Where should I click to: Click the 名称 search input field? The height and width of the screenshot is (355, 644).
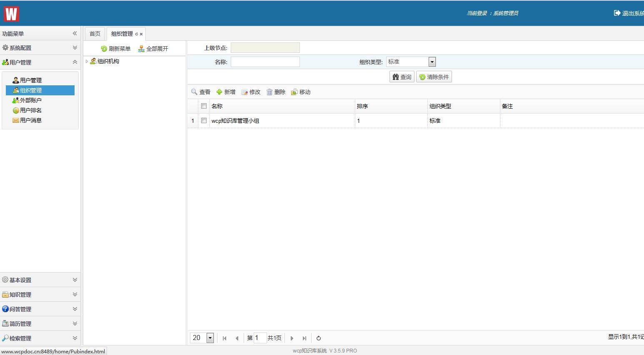pyautogui.click(x=265, y=62)
